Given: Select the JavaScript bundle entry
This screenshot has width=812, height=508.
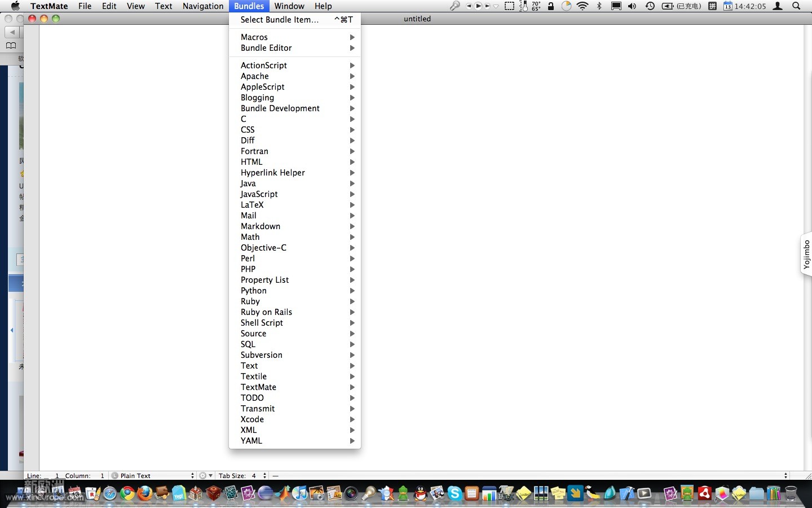Looking at the screenshot, I should tap(295, 194).
